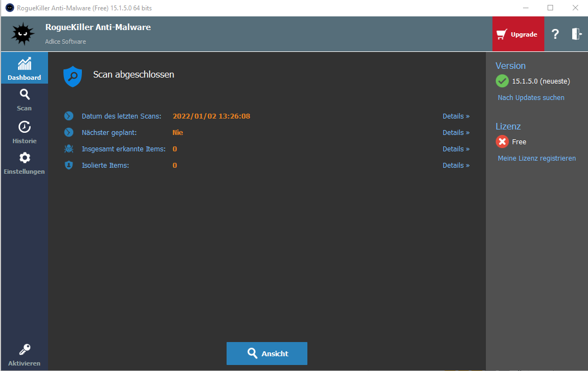Click 'Nächster geplant:' label
588x371 pixels.
109,133
